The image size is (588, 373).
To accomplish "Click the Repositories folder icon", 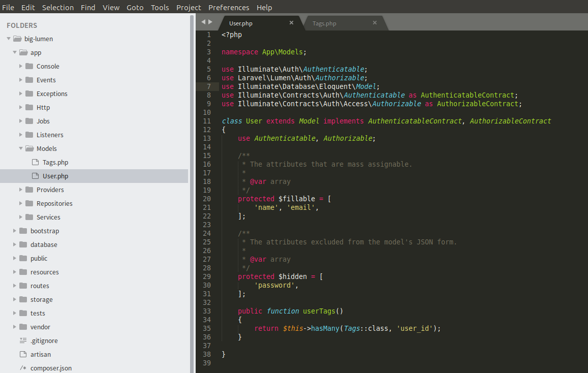I will point(29,203).
